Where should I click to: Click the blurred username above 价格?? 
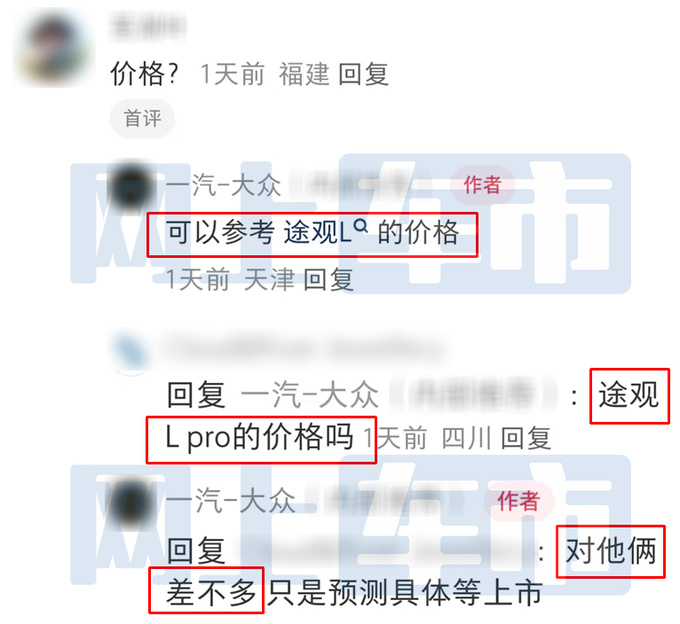click(148, 27)
